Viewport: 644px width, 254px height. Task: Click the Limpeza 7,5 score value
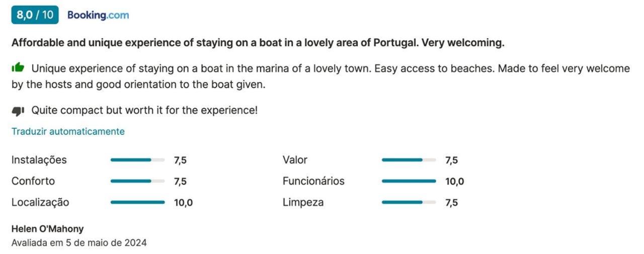click(x=451, y=203)
